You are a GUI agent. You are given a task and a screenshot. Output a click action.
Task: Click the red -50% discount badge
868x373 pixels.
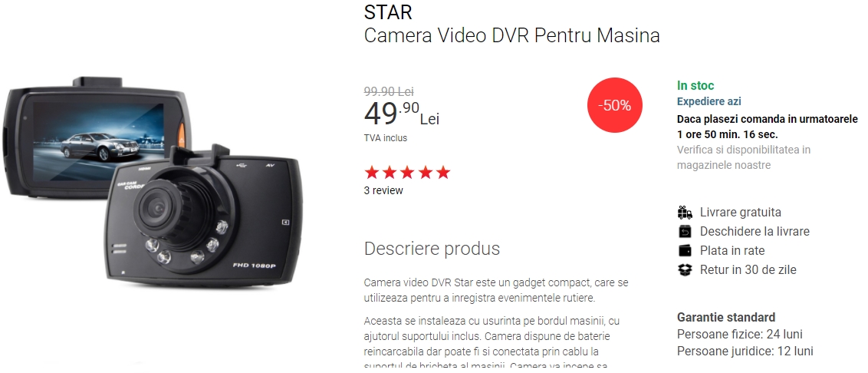pyautogui.click(x=614, y=105)
